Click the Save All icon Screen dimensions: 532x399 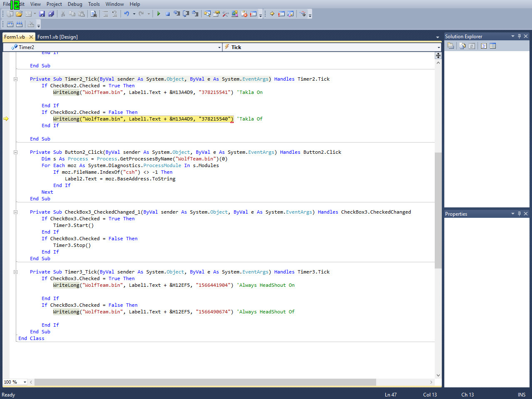[x=51, y=14]
